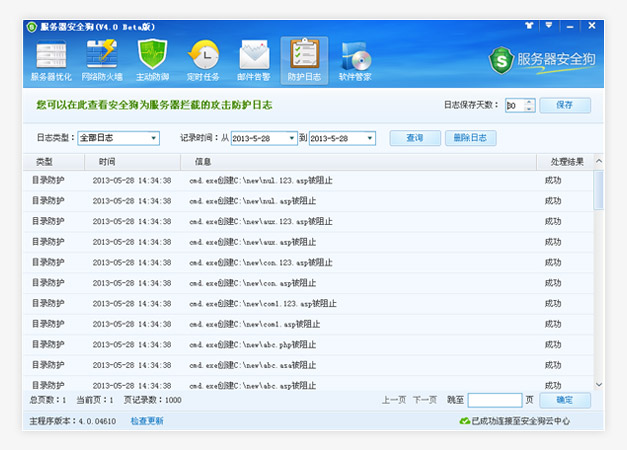Go to 下一页 next page
Image resolution: width=627 pixels, height=450 pixels.
(x=425, y=400)
